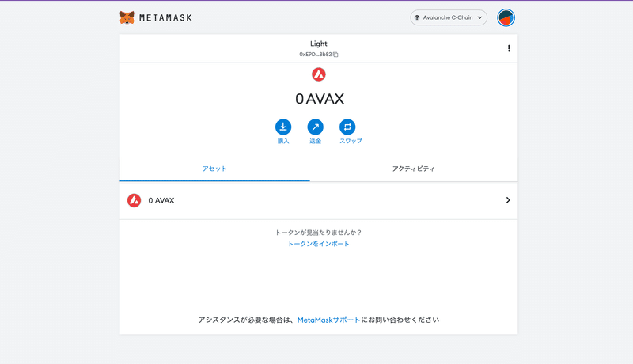This screenshot has height=364, width=633.
Task: Click the 0 AVAX label in the asset list
Action: pos(161,200)
